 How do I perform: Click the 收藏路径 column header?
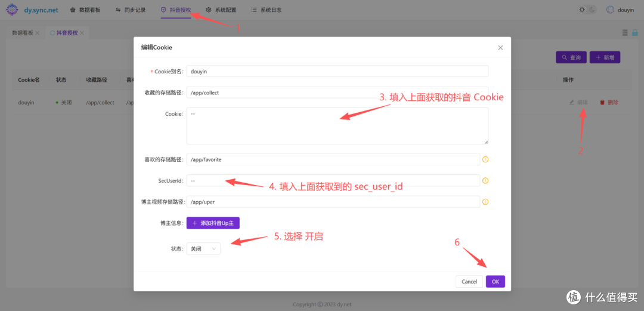point(96,80)
